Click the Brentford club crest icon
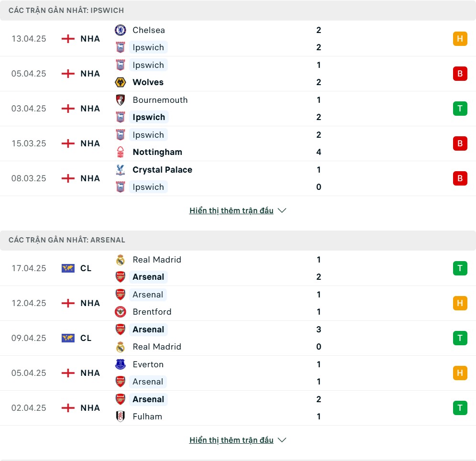 point(120,312)
